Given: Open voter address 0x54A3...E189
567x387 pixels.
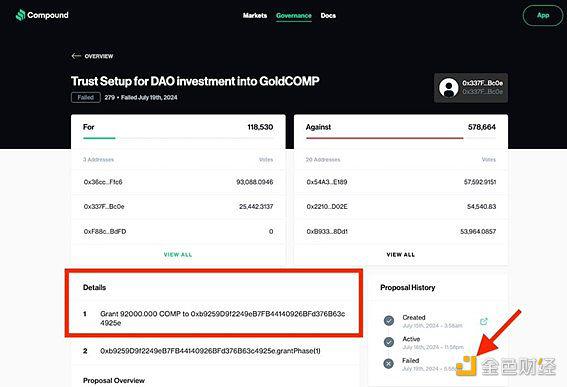Looking at the screenshot, I should [327, 182].
